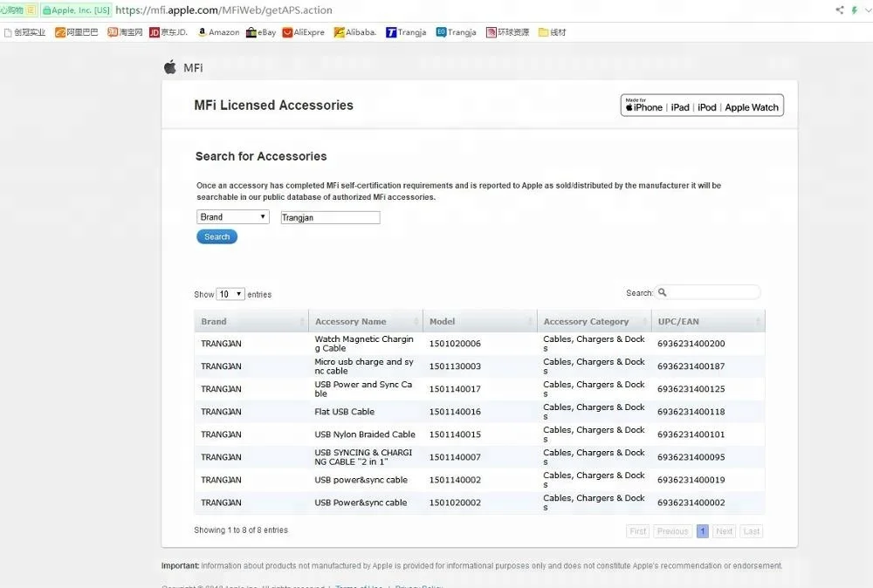Open the Brand search-type dropdown
Screen dimensions: 873x588
233,216
